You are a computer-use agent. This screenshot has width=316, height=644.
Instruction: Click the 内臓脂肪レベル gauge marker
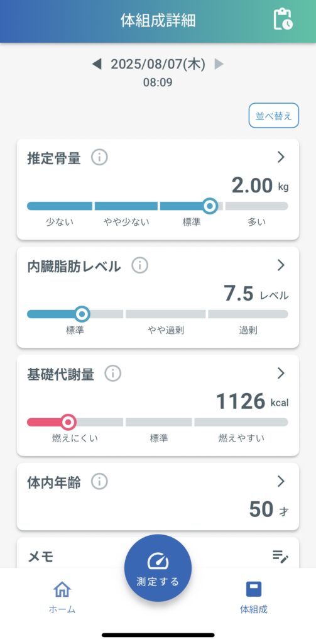(x=82, y=314)
